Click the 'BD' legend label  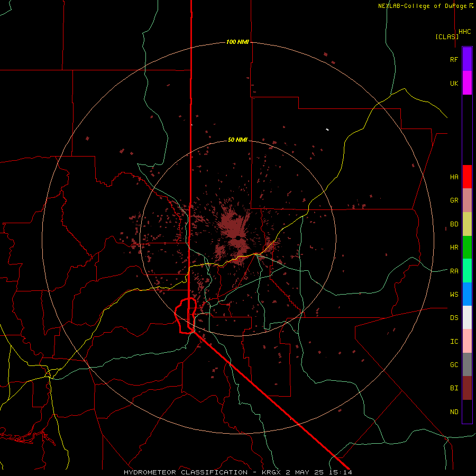tap(454, 224)
